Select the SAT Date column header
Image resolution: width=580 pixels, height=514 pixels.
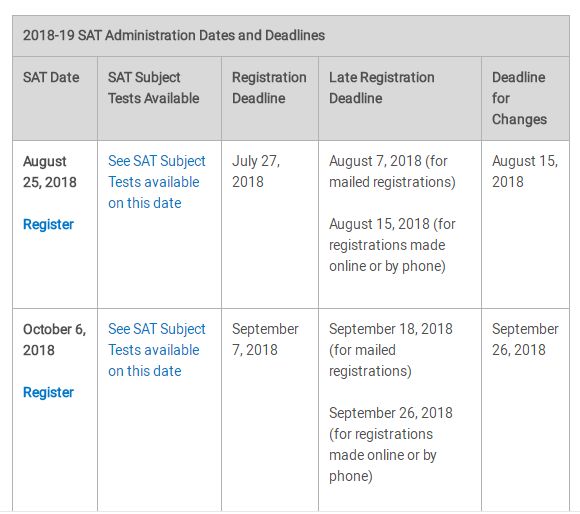tap(51, 77)
